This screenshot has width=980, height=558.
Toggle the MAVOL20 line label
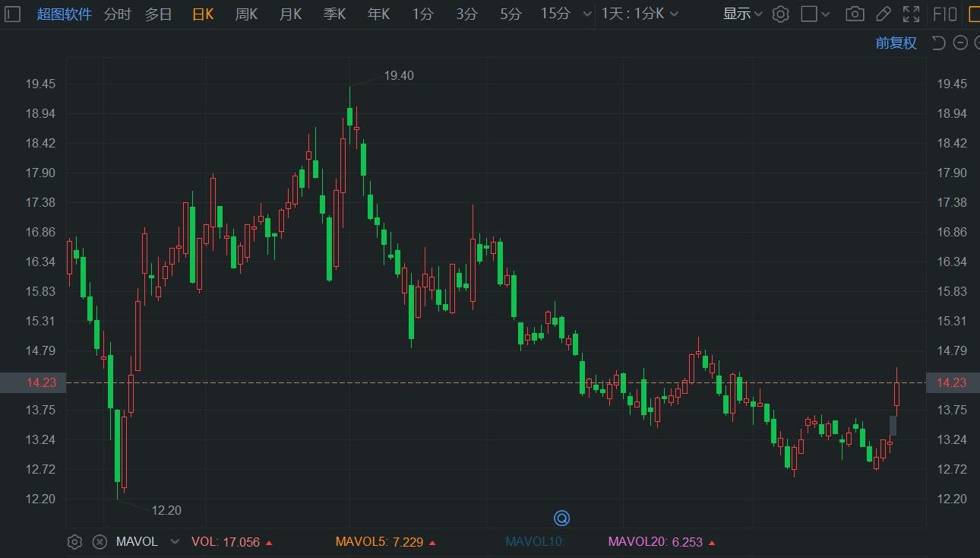(x=660, y=542)
